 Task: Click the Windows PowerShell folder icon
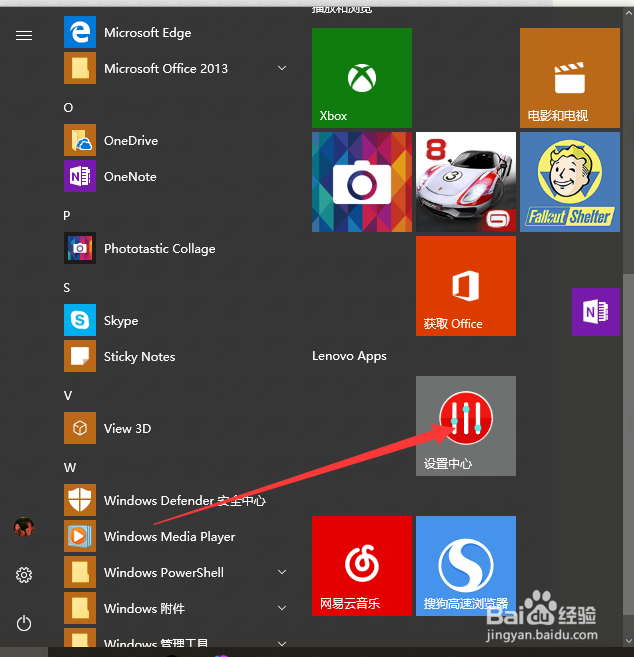(x=80, y=572)
